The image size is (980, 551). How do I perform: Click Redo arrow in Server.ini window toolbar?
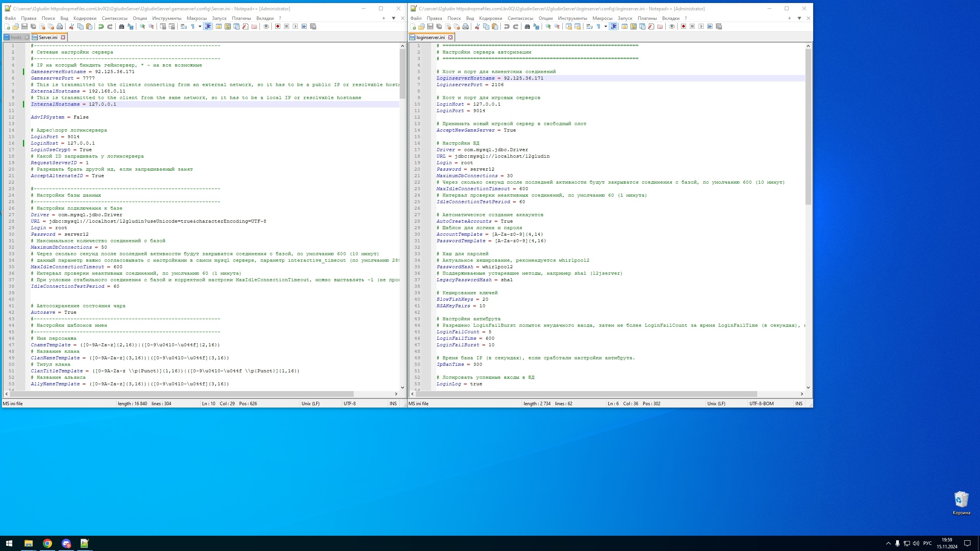(x=110, y=26)
